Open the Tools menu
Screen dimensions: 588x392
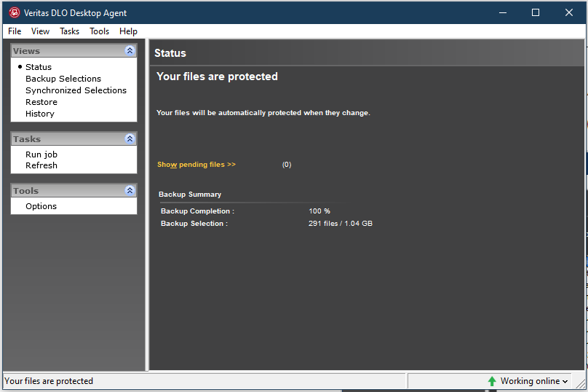pos(99,31)
